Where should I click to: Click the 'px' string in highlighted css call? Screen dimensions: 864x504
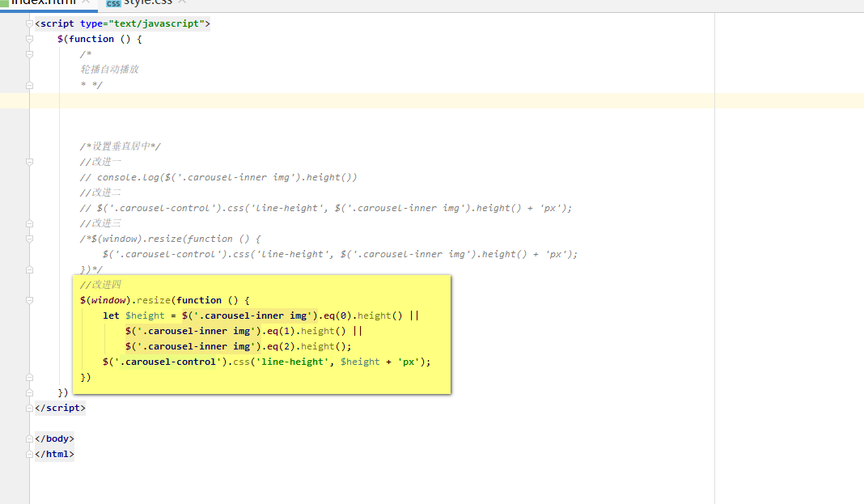[x=409, y=362]
